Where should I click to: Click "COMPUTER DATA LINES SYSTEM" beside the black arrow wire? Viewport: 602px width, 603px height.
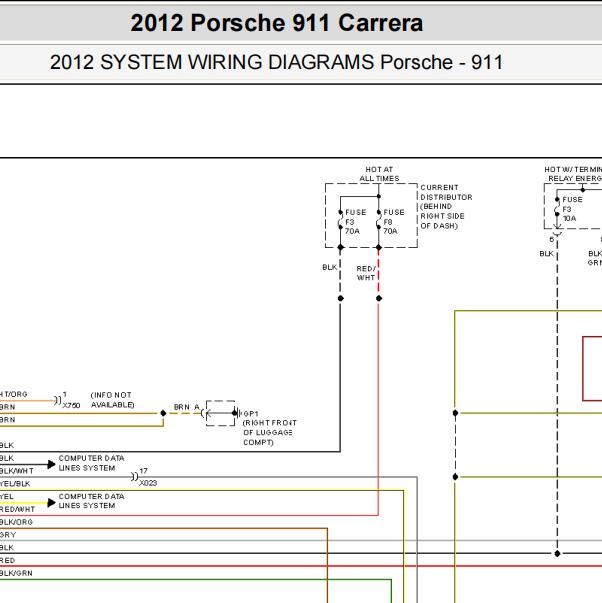point(91,463)
